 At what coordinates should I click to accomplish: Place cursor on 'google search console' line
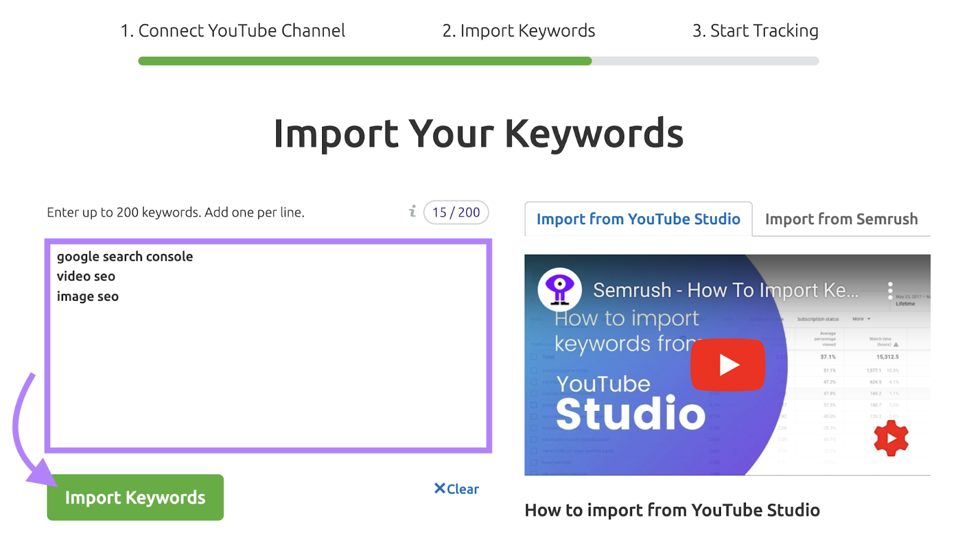pos(125,257)
